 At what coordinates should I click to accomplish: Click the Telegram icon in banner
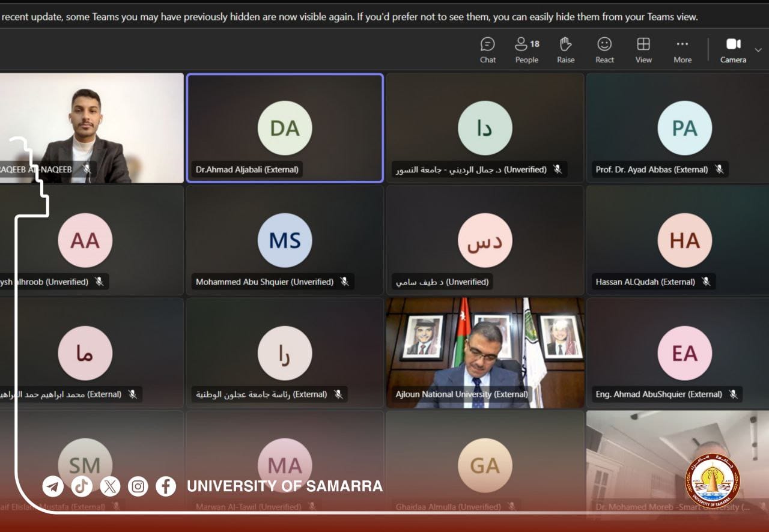(53, 486)
